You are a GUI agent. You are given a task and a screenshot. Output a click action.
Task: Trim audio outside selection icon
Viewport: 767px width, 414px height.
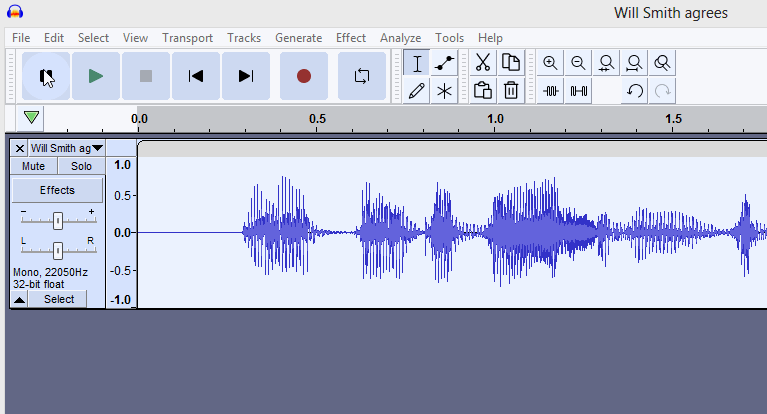(x=550, y=91)
